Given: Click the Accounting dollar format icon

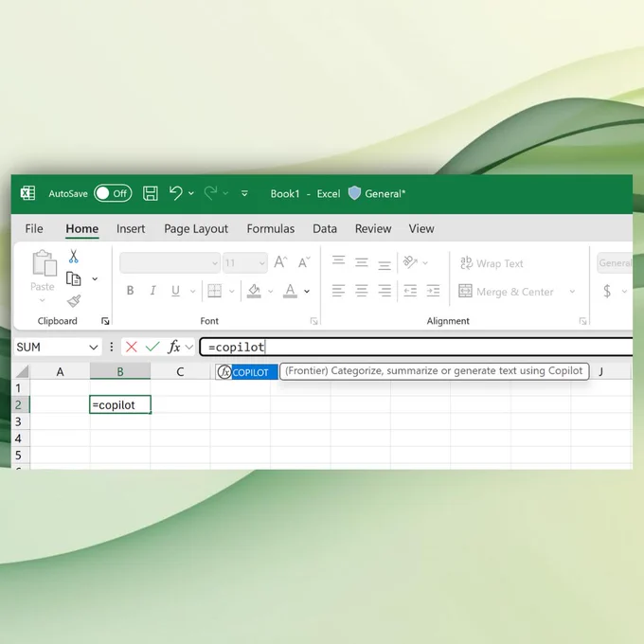Looking at the screenshot, I should coord(607,291).
